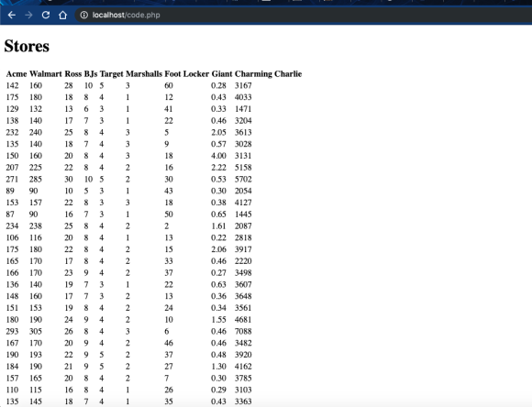Click the Foot Locker column header
The width and height of the screenshot is (532, 407).
186,74
